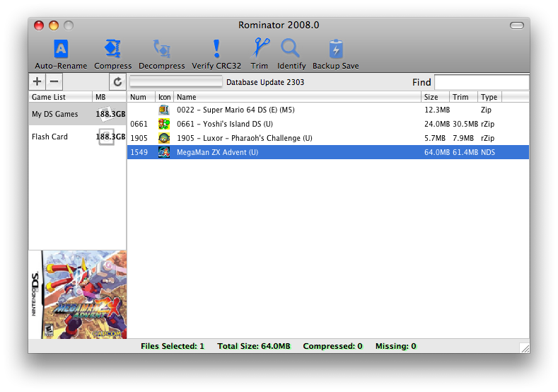The height and width of the screenshot is (392, 558).
Task: Select row 1905 - Luxor - Pharaoh's Challenge (U)
Action: pos(328,138)
